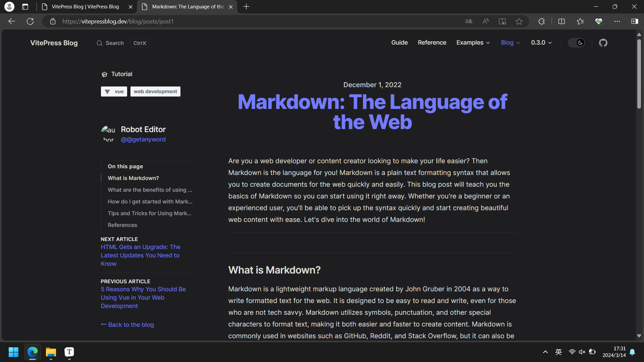This screenshot has width=644, height=362.
Task: Open File Explorer from the taskbar
Action: tap(51, 352)
